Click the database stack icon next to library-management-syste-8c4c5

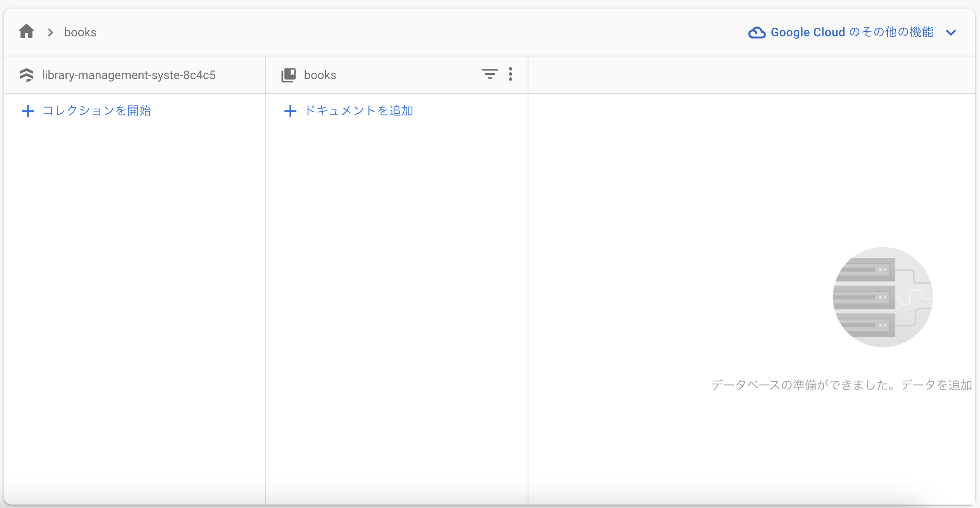tap(27, 74)
